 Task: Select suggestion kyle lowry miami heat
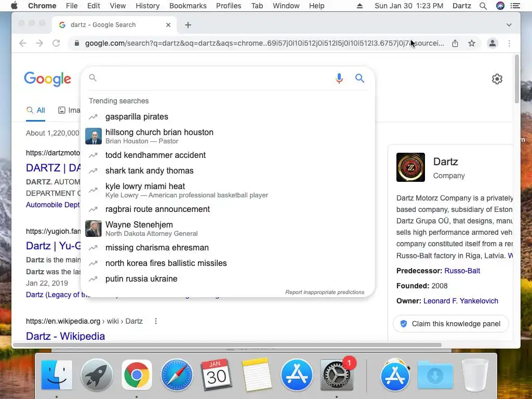pyautogui.click(x=228, y=190)
